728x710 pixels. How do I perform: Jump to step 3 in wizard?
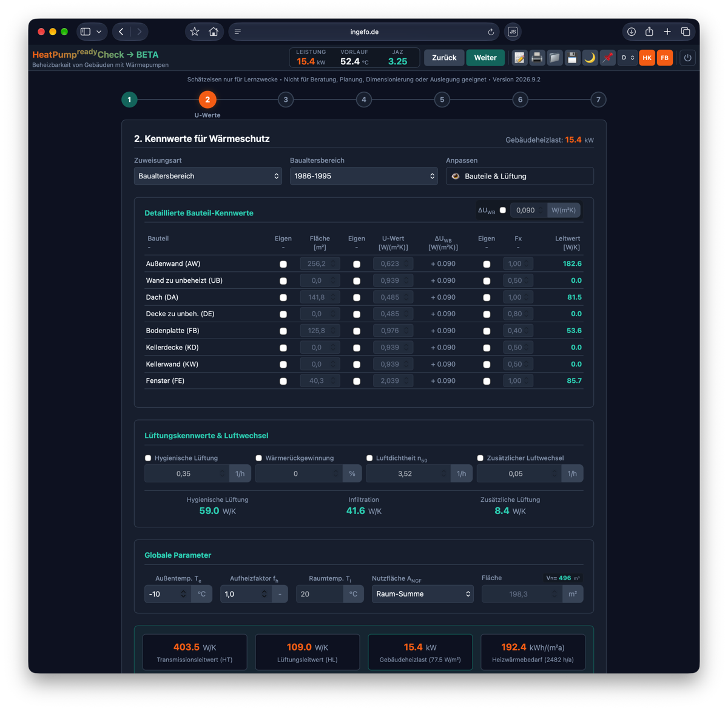[x=286, y=100]
